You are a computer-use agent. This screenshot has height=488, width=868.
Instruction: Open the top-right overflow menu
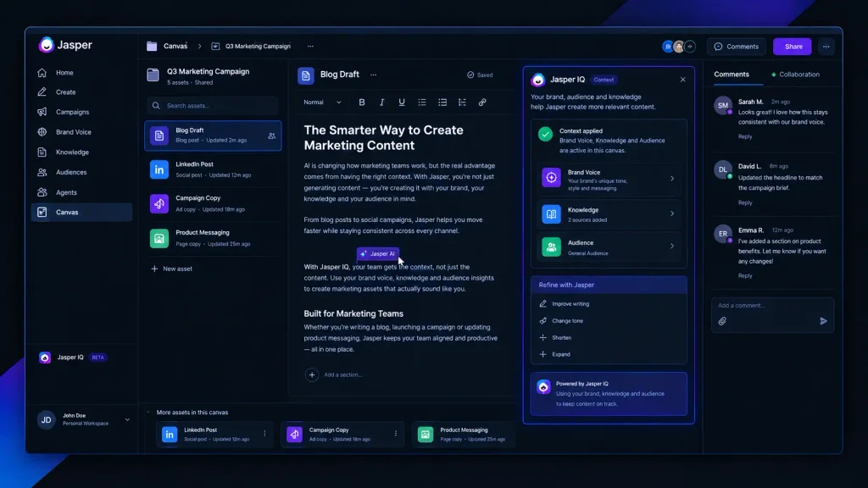click(826, 47)
